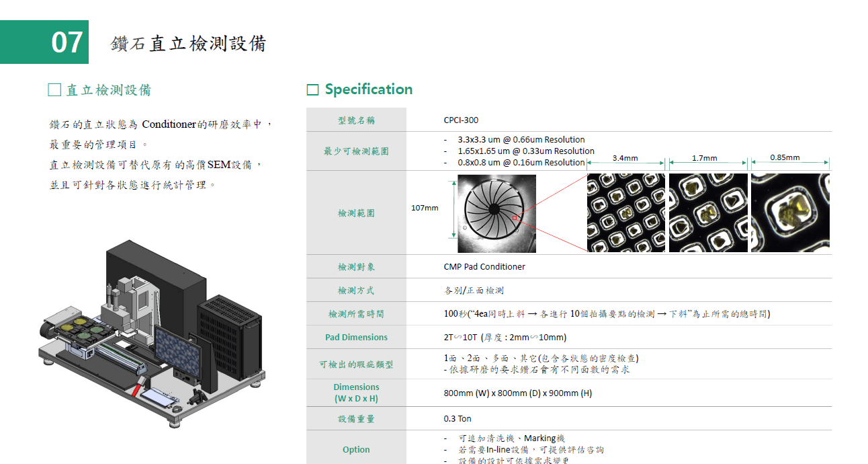Click the green 07 section number block
Image resolution: width=868 pixels, height=464 pixels.
[44, 42]
